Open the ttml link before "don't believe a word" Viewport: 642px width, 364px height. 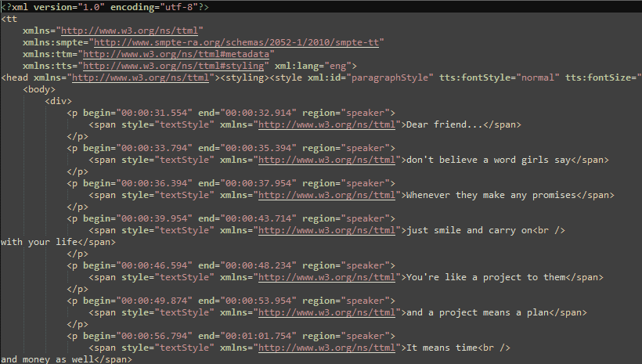click(326, 160)
